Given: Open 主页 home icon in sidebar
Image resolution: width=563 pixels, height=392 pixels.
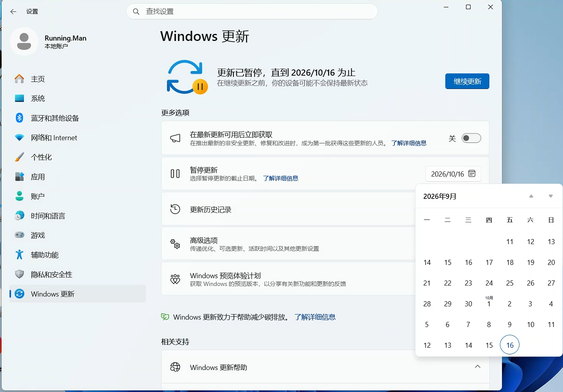Looking at the screenshot, I should [x=19, y=79].
